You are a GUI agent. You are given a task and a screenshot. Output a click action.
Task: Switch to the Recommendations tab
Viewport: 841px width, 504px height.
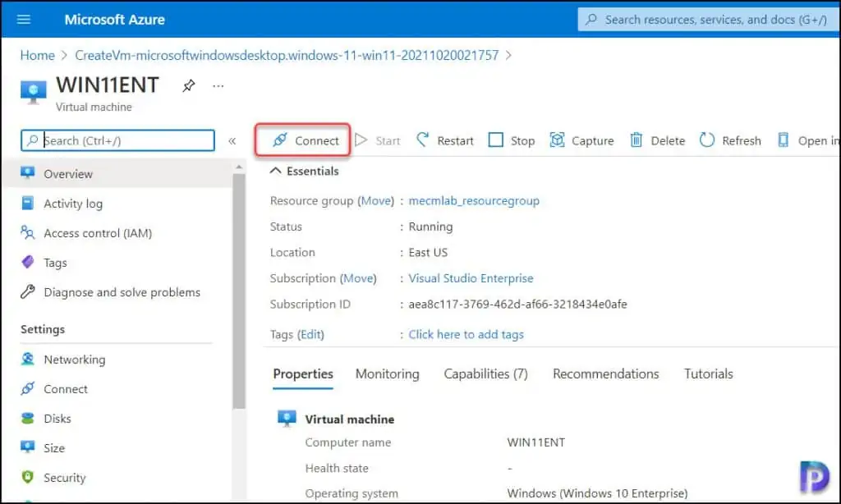(605, 374)
